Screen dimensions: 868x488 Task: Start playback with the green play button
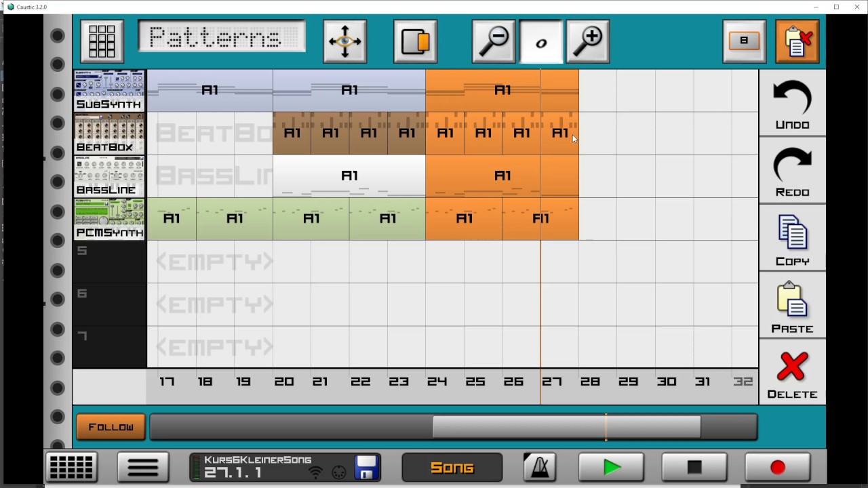pos(612,467)
